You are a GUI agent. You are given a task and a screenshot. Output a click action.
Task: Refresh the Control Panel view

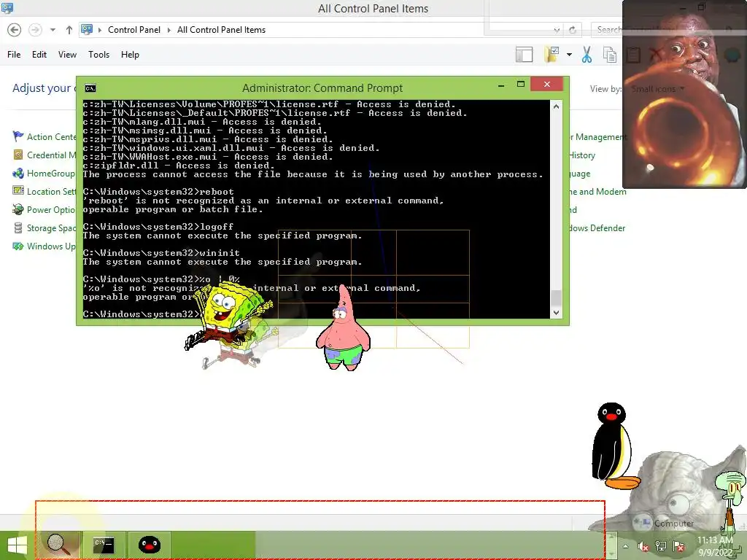(x=573, y=30)
